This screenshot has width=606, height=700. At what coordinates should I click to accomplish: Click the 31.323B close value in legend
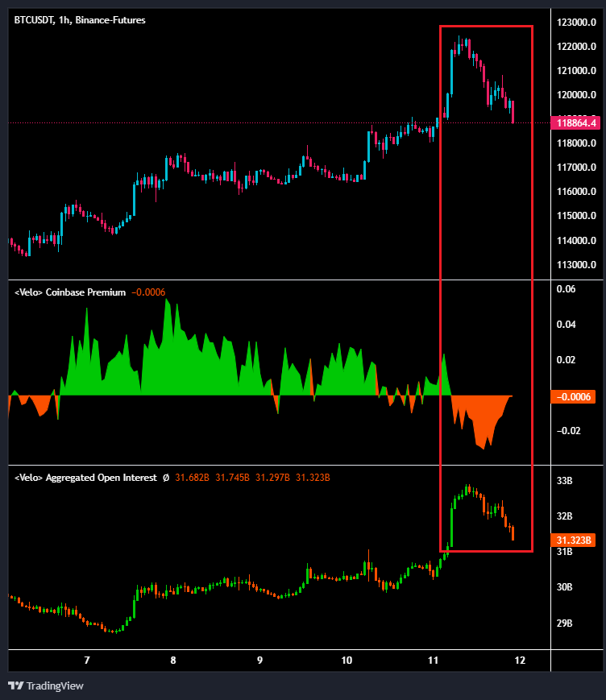tap(313, 478)
